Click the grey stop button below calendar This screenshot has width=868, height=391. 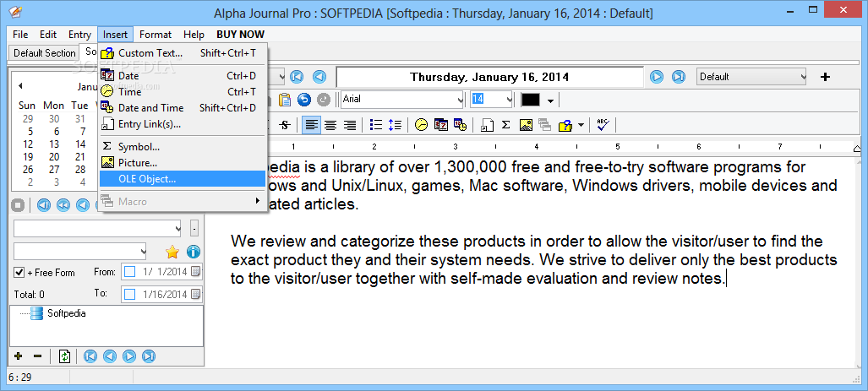point(19,205)
